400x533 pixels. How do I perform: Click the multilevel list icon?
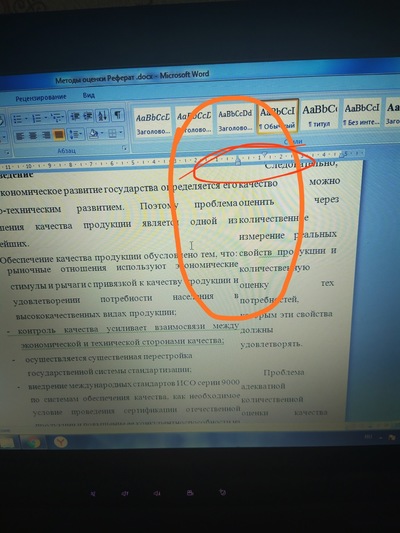[x=57, y=118]
